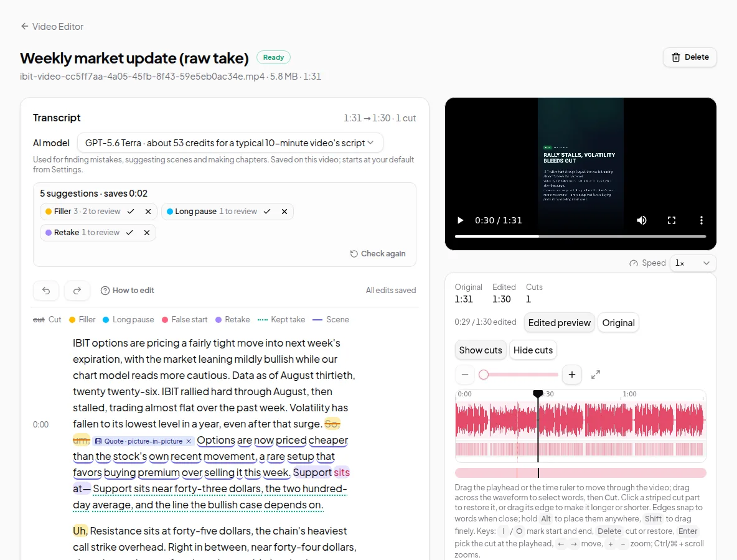Seek on the video progress bar

[x=581, y=236]
